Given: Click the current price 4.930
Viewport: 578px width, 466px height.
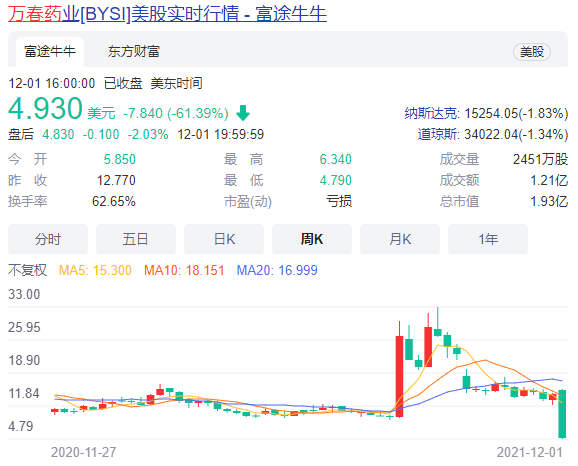Looking at the screenshot, I should tap(45, 108).
